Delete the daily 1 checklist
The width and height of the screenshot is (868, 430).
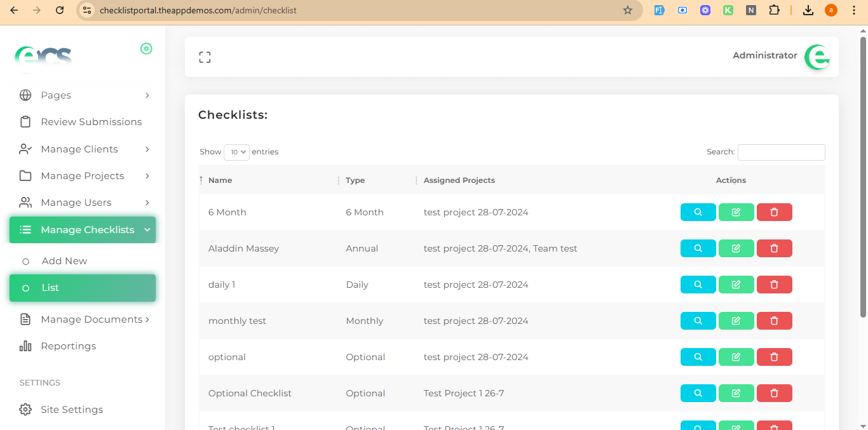pyautogui.click(x=774, y=285)
